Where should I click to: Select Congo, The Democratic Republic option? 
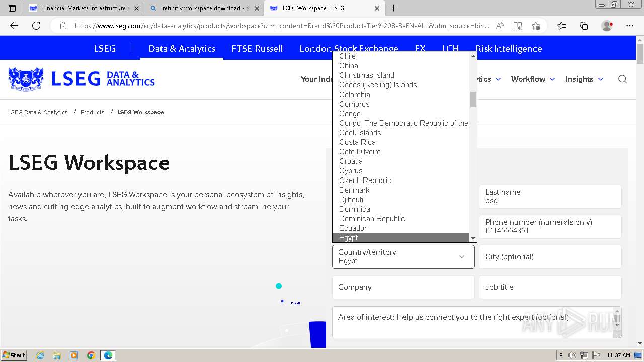[x=404, y=123]
